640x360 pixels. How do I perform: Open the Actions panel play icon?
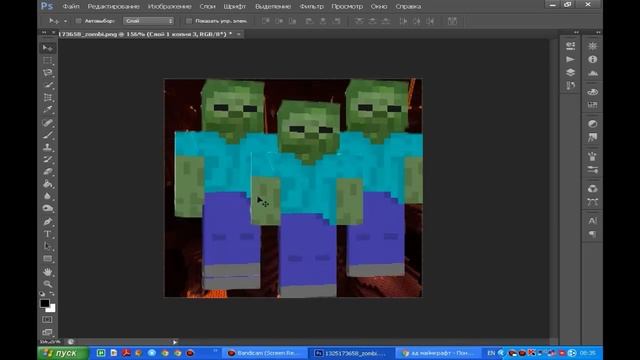coord(570,59)
